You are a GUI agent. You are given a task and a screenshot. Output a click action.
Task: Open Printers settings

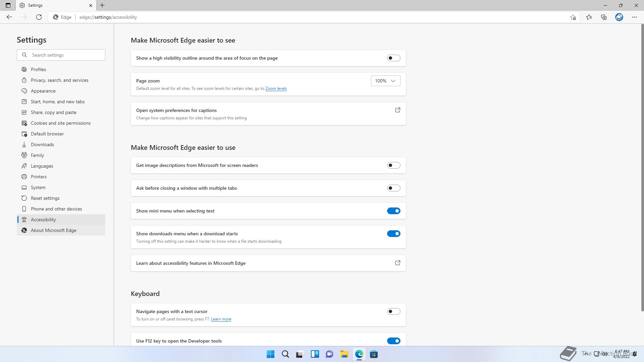pyautogui.click(x=61, y=177)
